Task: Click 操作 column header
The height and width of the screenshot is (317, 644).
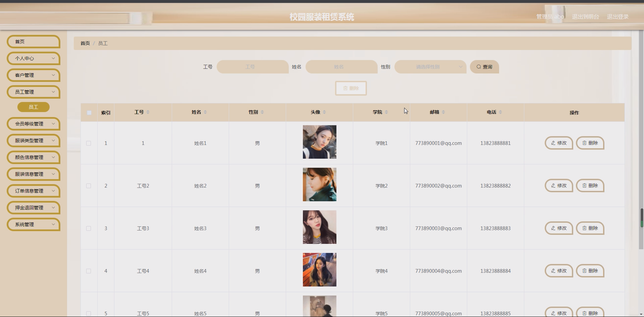Action: point(574,113)
